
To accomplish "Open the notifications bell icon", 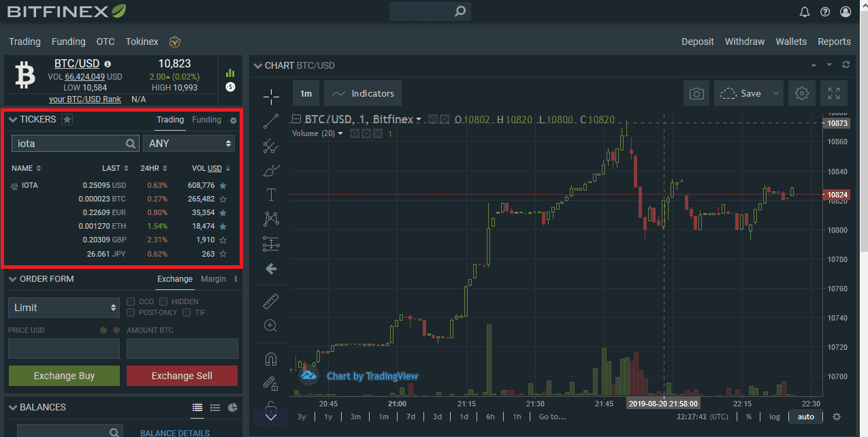I will (805, 12).
